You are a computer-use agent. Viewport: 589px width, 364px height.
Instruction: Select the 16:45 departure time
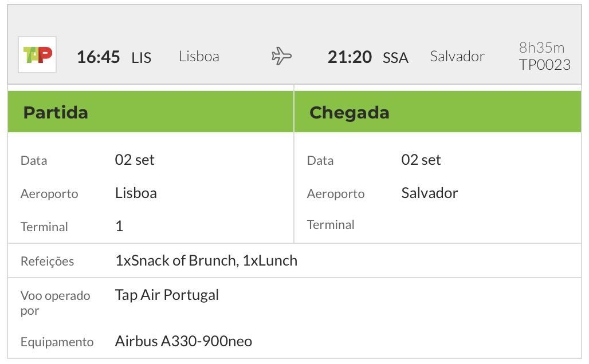click(99, 57)
